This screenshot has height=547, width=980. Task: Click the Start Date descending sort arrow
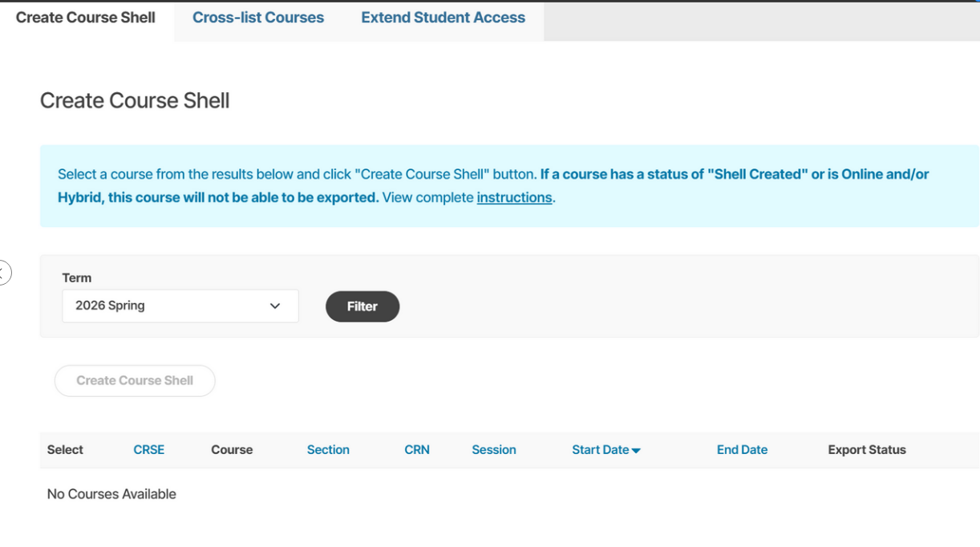[x=636, y=451]
